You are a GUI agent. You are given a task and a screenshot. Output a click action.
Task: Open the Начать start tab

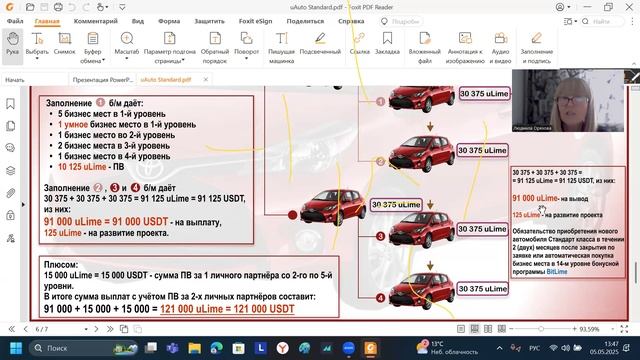tap(15, 80)
